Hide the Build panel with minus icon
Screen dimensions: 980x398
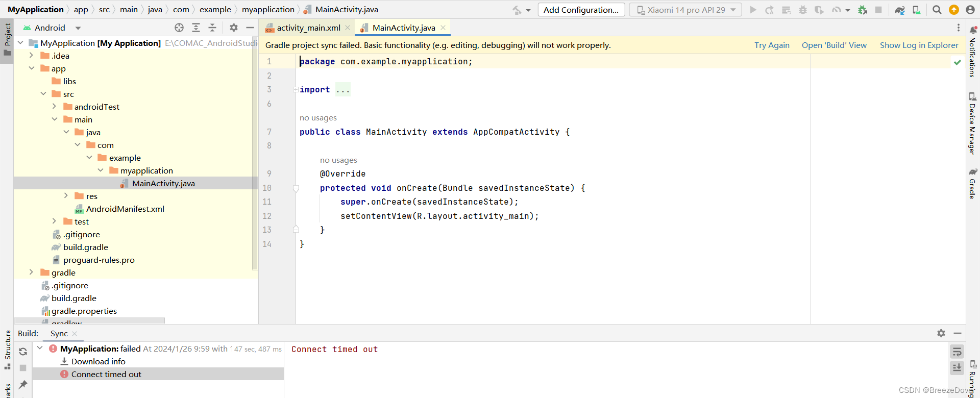958,333
